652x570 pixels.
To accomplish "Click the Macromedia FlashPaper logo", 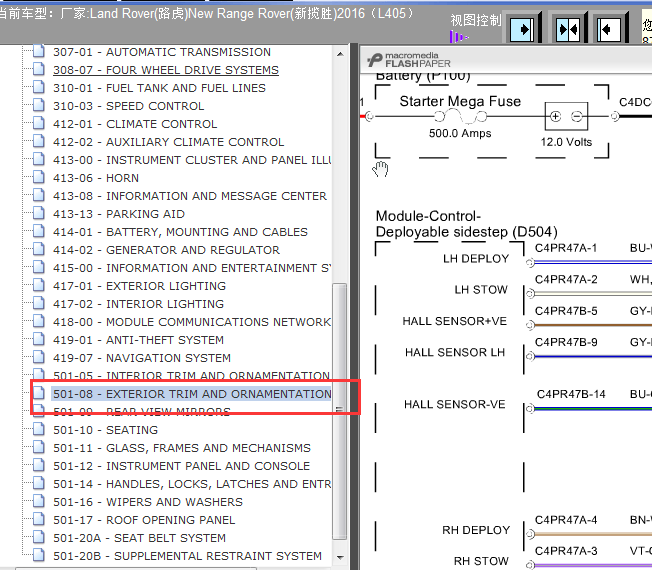I will point(409,60).
